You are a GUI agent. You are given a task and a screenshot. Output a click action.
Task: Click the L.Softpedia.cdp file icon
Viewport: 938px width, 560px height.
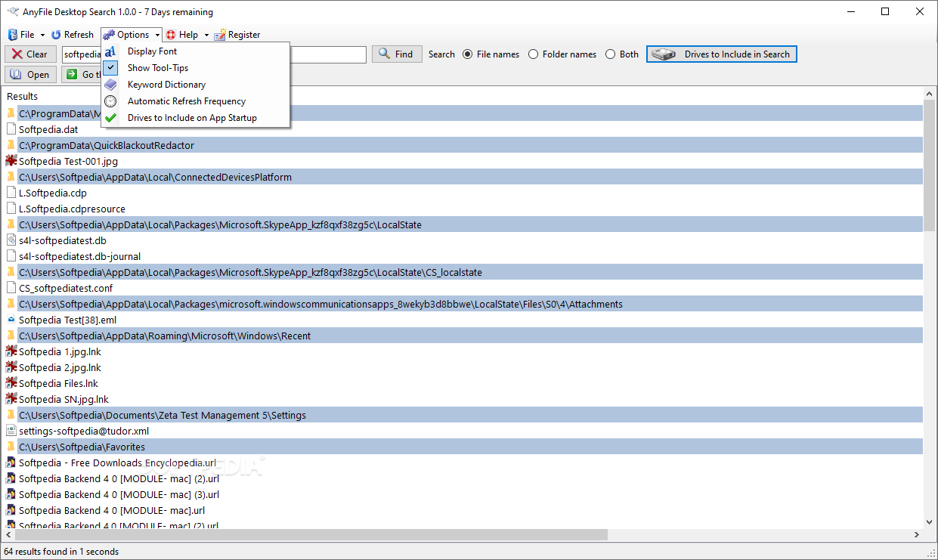11,193
